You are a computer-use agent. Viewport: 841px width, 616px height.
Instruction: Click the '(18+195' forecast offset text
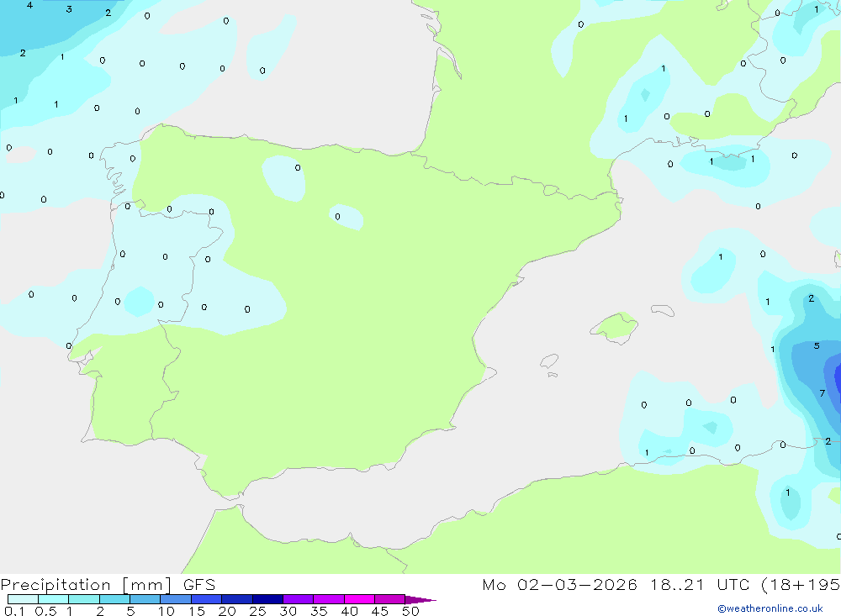click(801, 585)
